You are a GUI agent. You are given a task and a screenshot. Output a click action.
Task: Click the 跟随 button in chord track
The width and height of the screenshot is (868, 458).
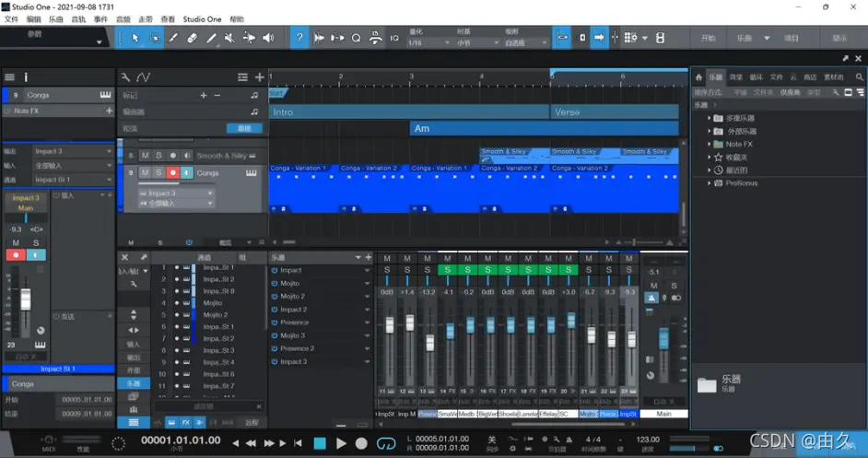[244, 128]
